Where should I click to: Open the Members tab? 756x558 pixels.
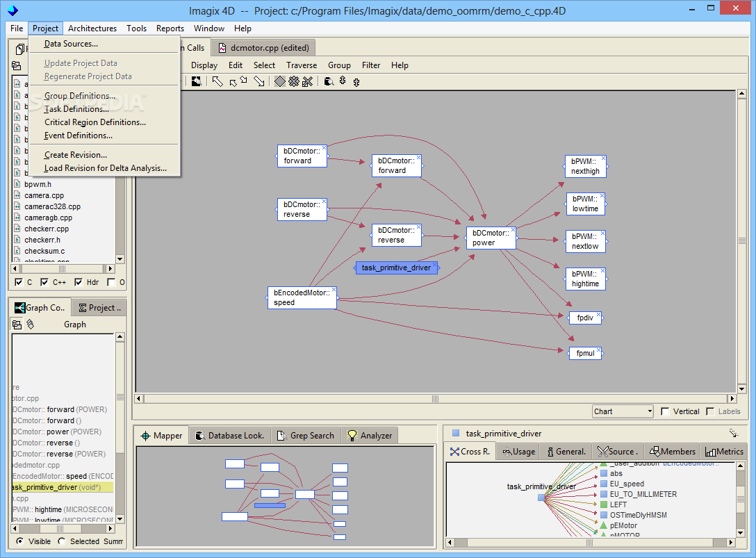click(x=672, y=452)
